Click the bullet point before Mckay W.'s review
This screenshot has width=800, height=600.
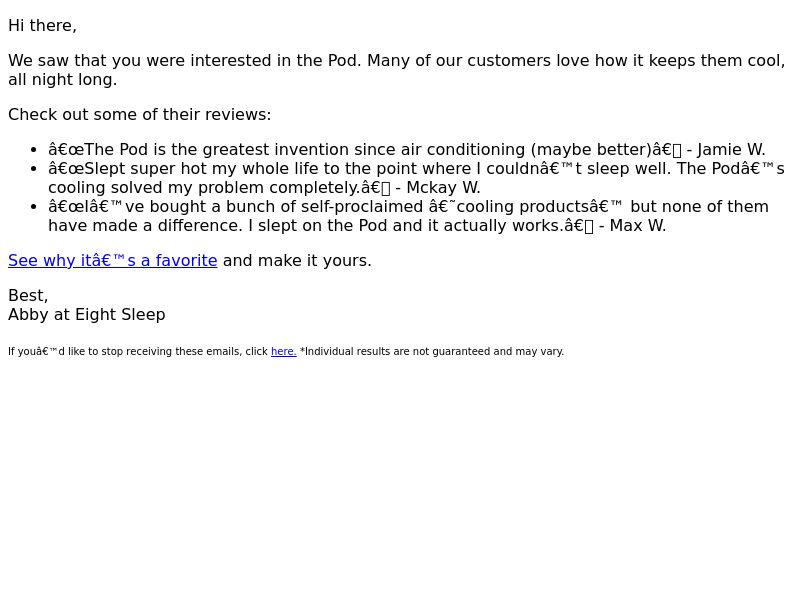(34, 169)
